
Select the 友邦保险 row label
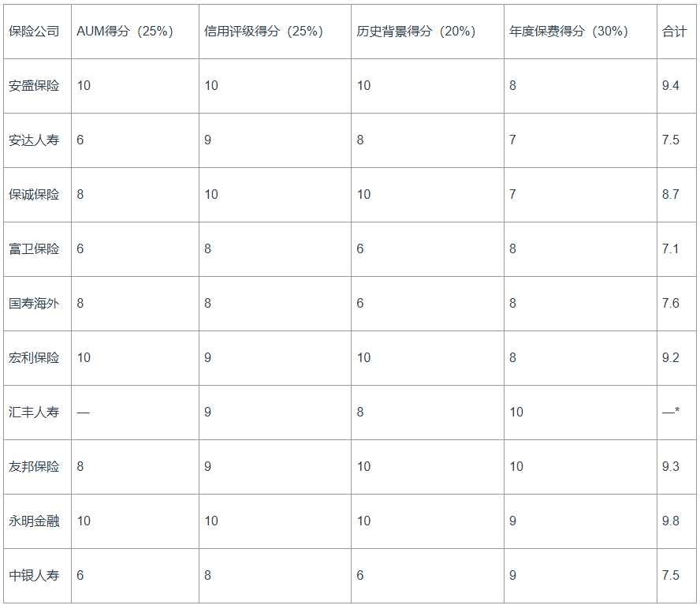tap(34, 466)
